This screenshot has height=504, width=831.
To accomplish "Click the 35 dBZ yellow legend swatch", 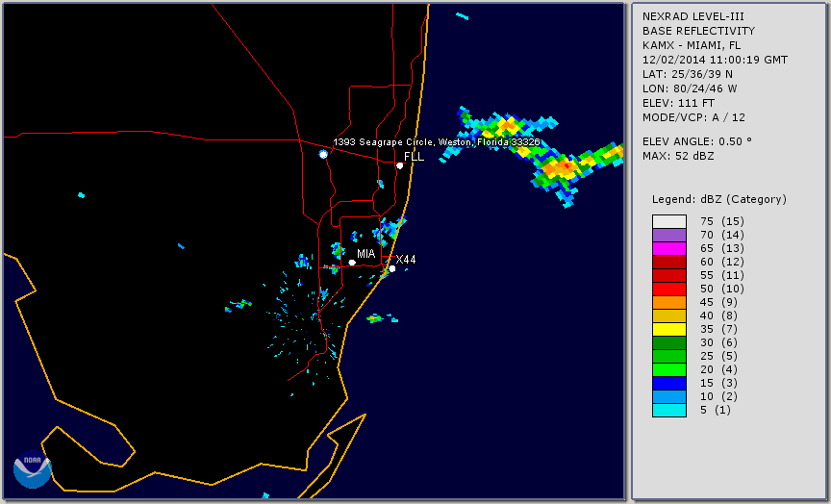I will 669,329.
